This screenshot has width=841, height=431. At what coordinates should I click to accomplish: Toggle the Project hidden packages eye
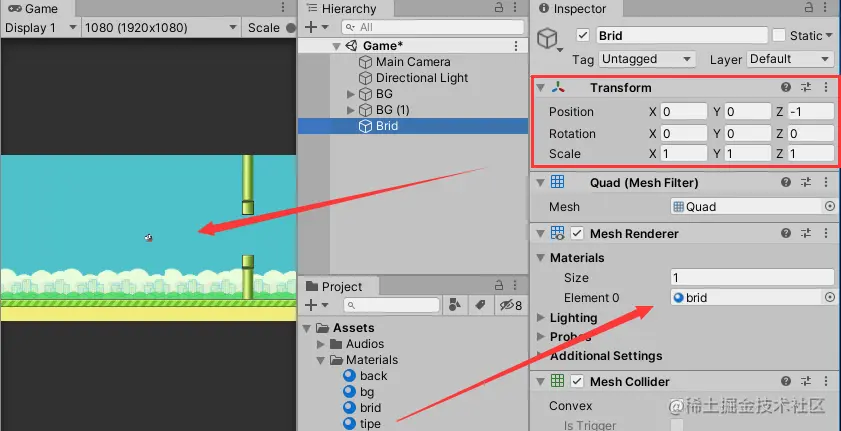tap(511, 305)
